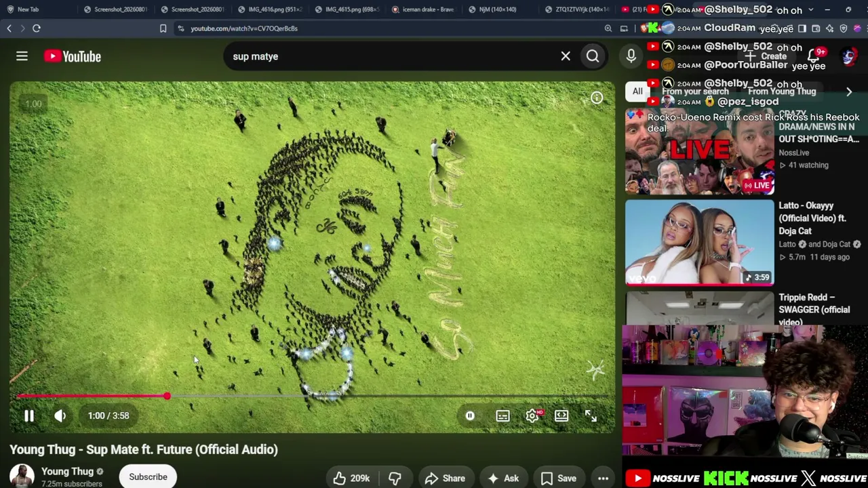The height and width of the screenshot is (488, 868).
Task: Open the Cast/screen icon in address bar
Action: [x=624, y=28]
